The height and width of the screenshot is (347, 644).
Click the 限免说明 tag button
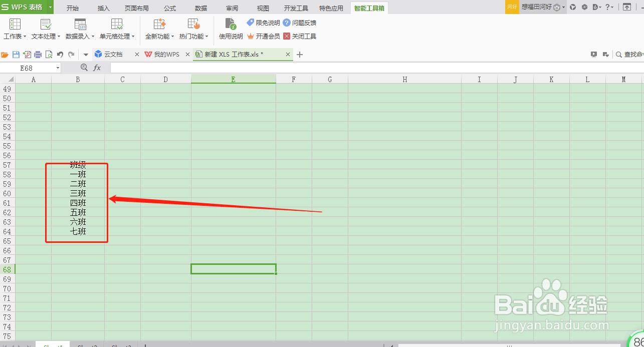tap(263, 23)
